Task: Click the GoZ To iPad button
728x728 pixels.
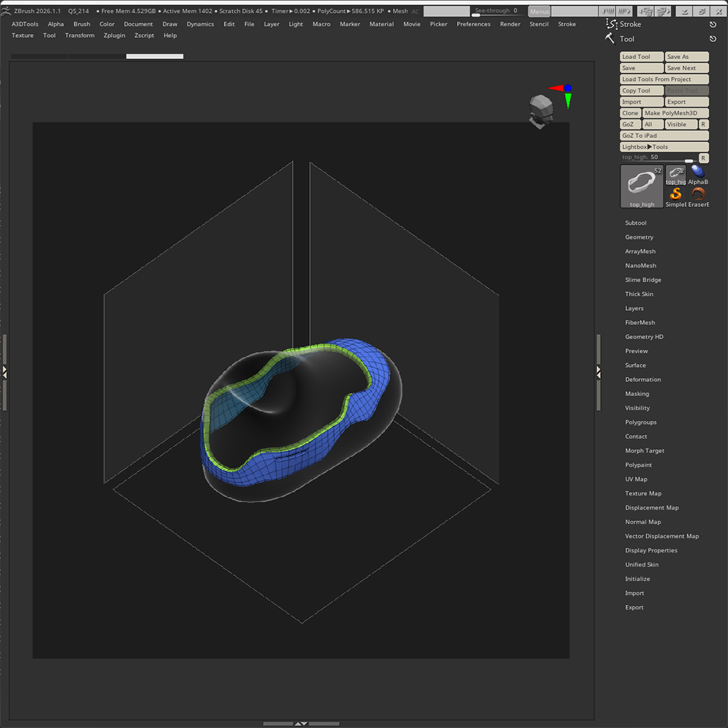Action: 665,136
